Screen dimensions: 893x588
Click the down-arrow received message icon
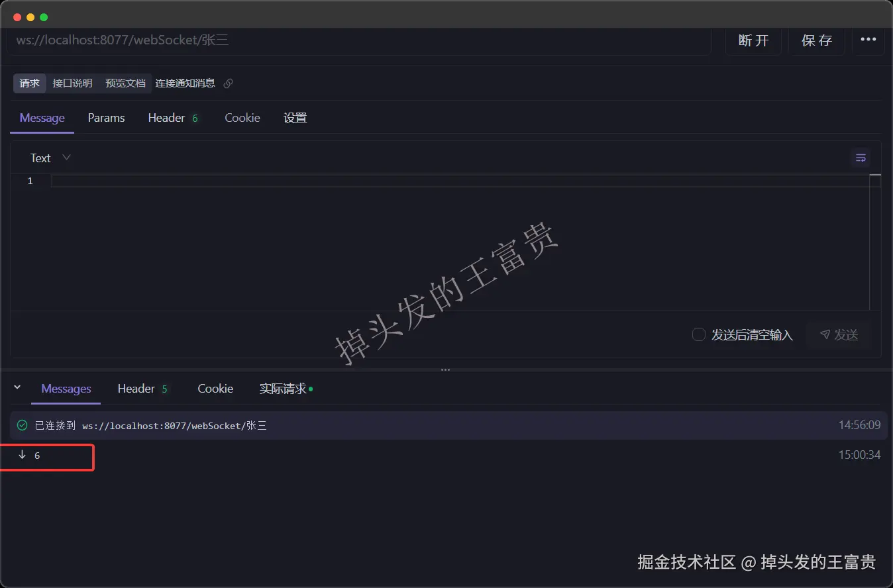point(22,455)
